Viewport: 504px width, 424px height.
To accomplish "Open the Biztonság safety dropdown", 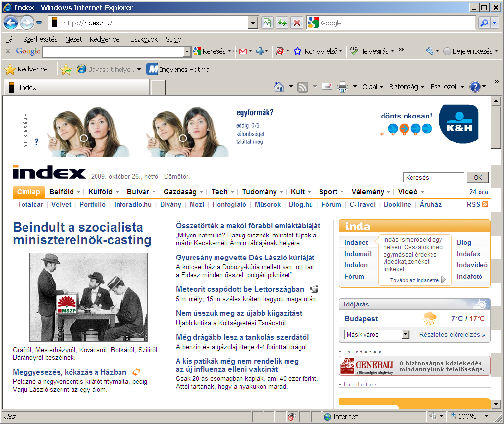I will coord(407,86).
